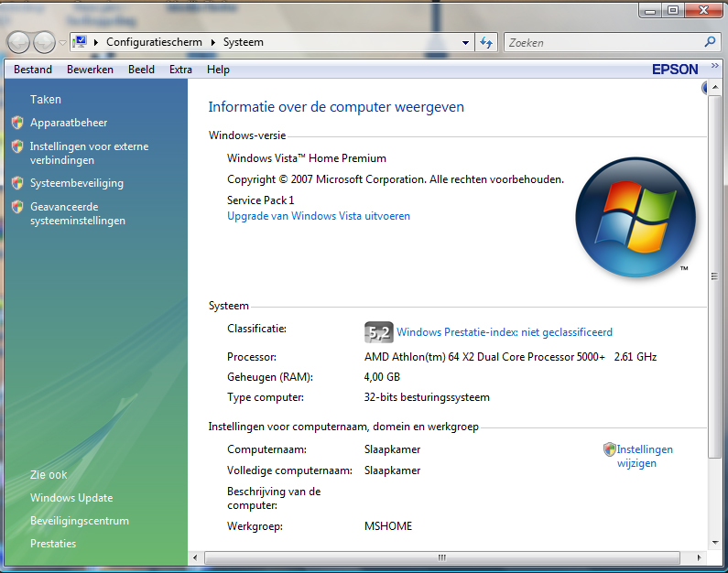Open the Extra menu
This screenshot has height=573, width=728.
[x=180, y=70]
